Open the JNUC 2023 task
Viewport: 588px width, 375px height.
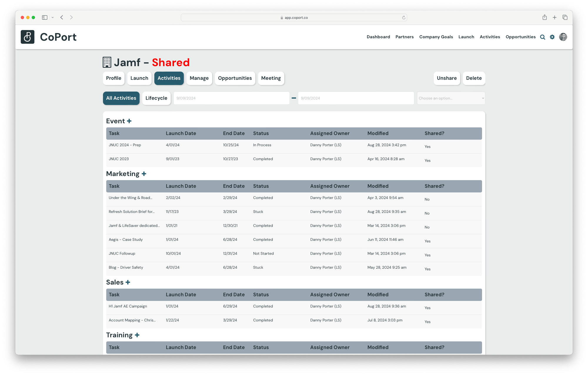118,159
